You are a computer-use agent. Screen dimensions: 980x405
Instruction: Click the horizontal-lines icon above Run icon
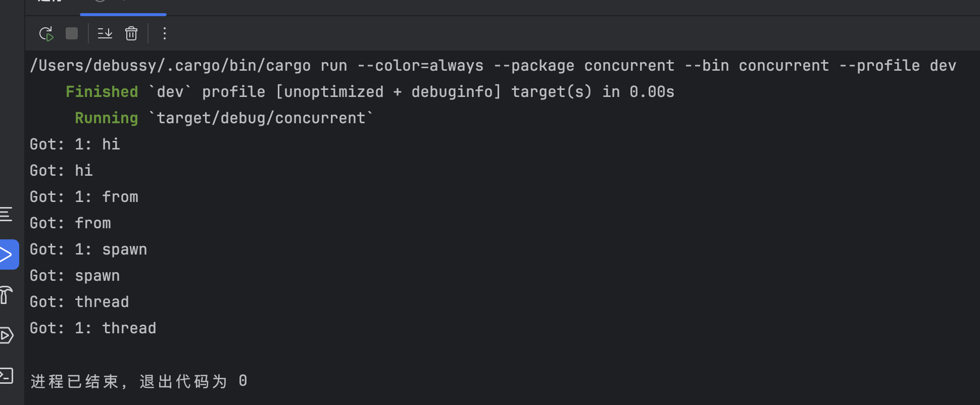6,214
